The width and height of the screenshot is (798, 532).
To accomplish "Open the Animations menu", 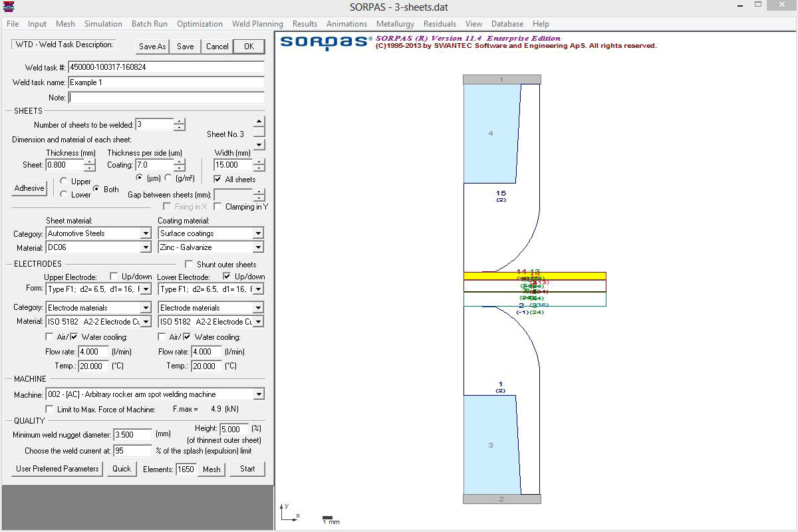I will [346, 24].
